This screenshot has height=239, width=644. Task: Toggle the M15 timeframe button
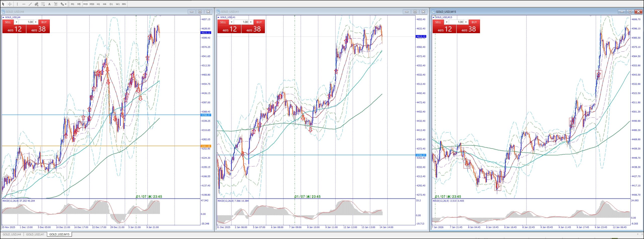(x=86, y=4)
